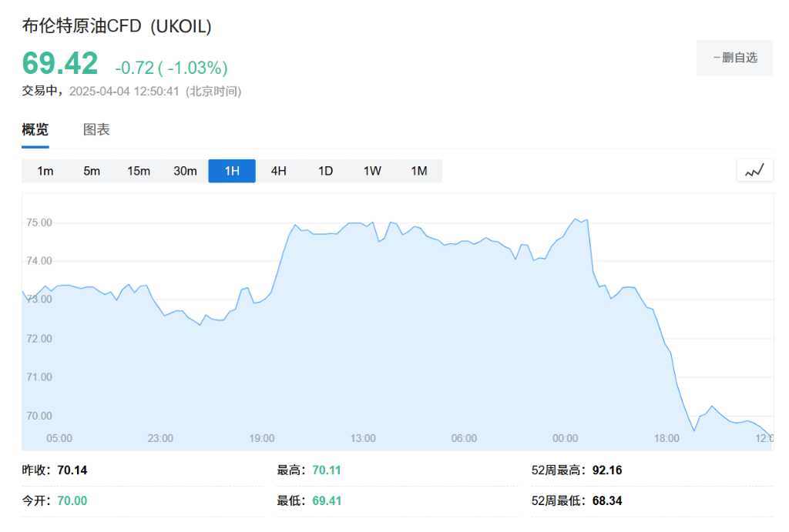Re-select the active 1H timeframe
Screen dimensions: 789x532
(x=231, y=171)
